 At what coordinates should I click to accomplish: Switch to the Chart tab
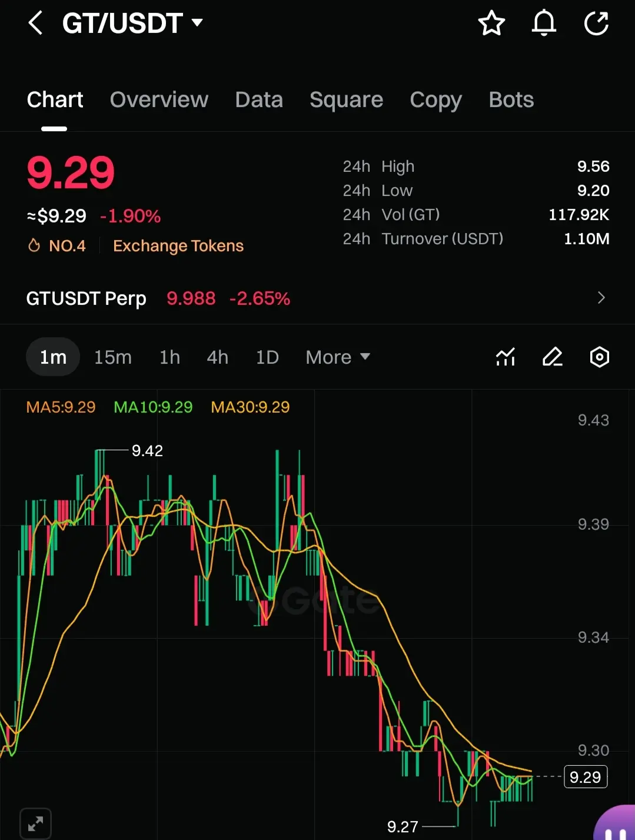point(55,99)
